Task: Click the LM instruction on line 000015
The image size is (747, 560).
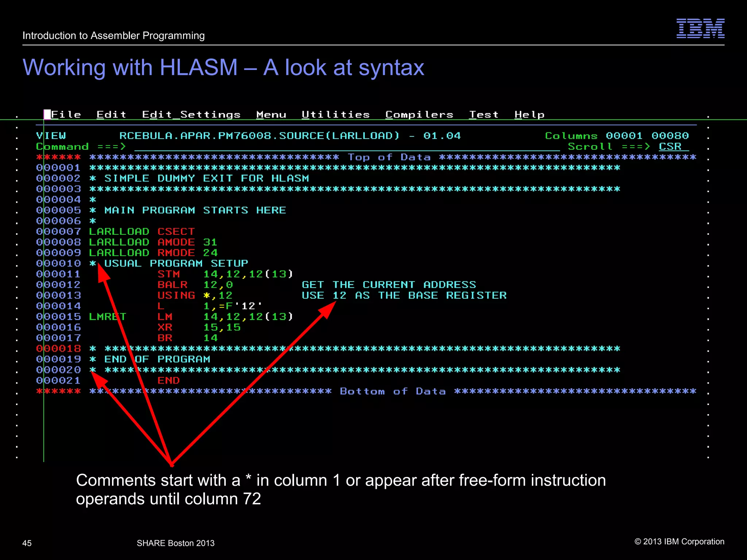Action: click(x=165, y=316)
